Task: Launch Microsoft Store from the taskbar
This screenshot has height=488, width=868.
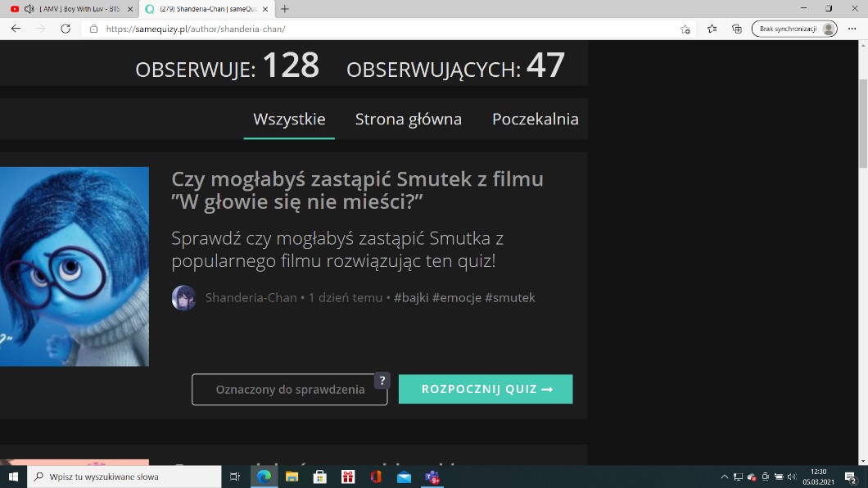Action: pos(320,477)
